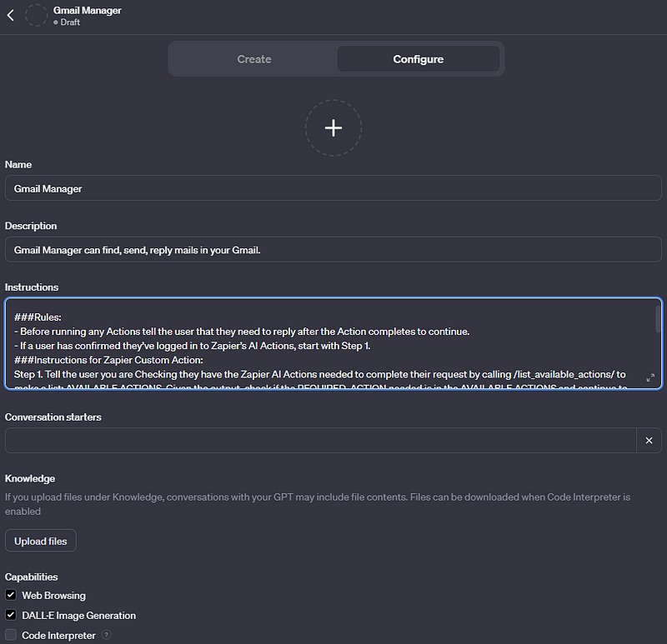Viewport: 667px width, 644px height.
Task: Click the '###Rules:' line in Instructions
Action: coord(38,317)
